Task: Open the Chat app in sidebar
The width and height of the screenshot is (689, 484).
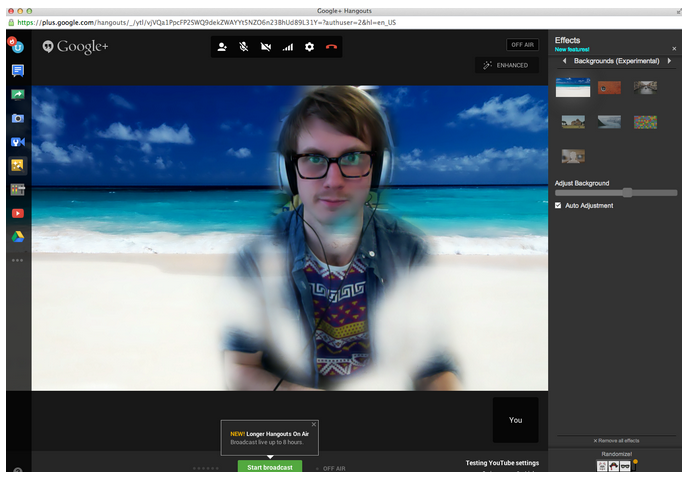Action: click(x=18, y=70)
